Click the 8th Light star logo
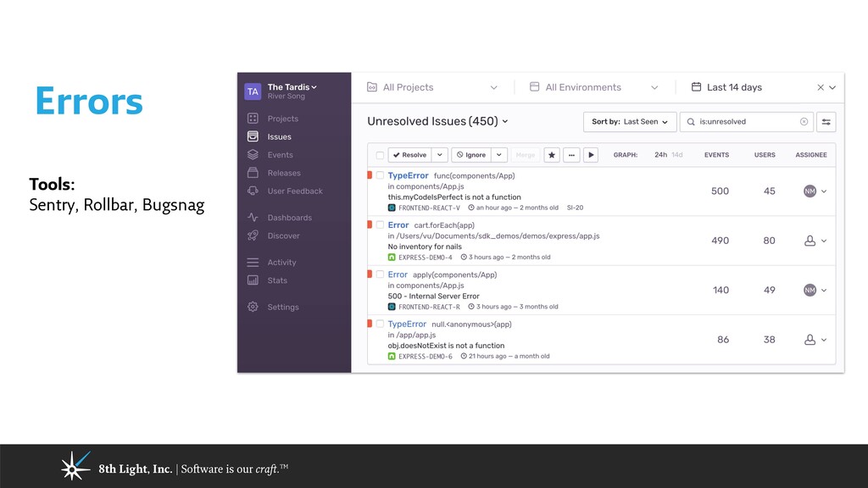Image resolution: width=868 pixels, height=488 pixels. 75,466
